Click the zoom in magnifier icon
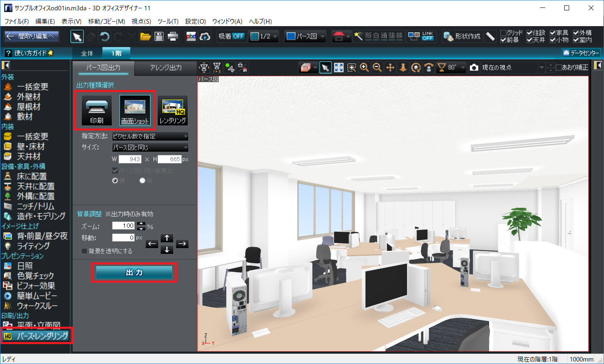Image resolution: width=604 pixels, height=364 pixels. (364, 68)
